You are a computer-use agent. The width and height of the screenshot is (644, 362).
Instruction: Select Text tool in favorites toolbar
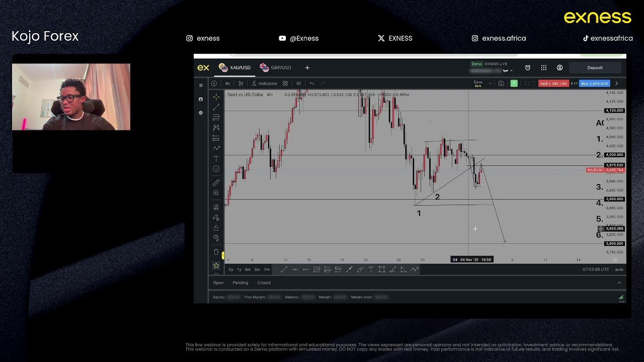tap(371, 269)
